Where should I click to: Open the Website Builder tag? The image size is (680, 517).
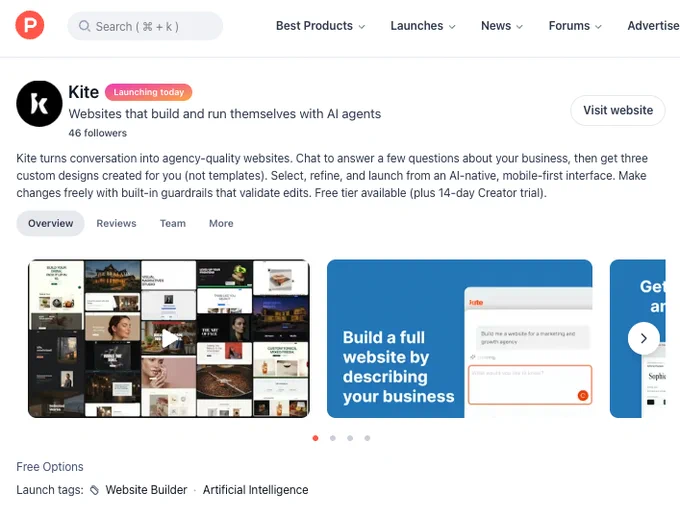pyautogui.click(x=146, y=490)
